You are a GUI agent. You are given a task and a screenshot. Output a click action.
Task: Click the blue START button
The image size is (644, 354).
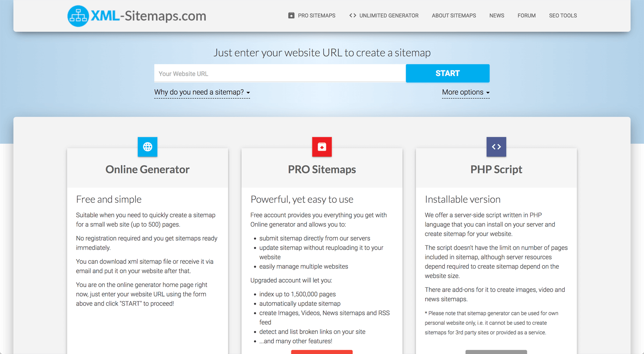coord(447,73)
